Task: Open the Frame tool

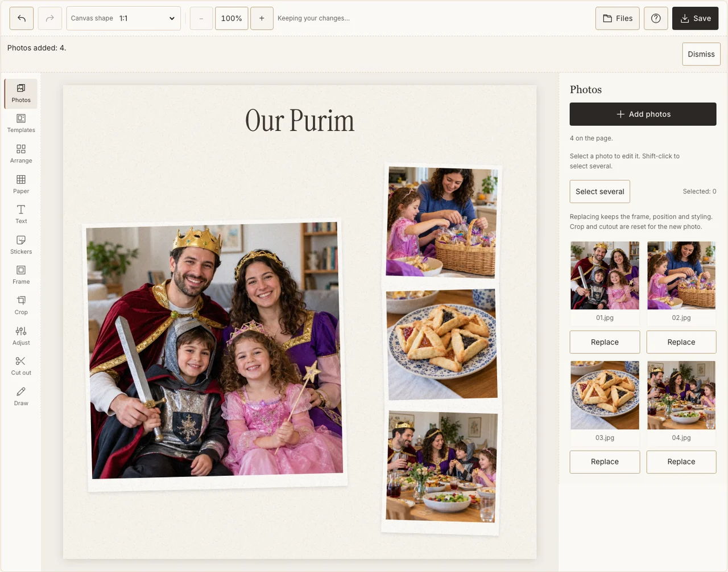Action: click(x=21, y=275)
